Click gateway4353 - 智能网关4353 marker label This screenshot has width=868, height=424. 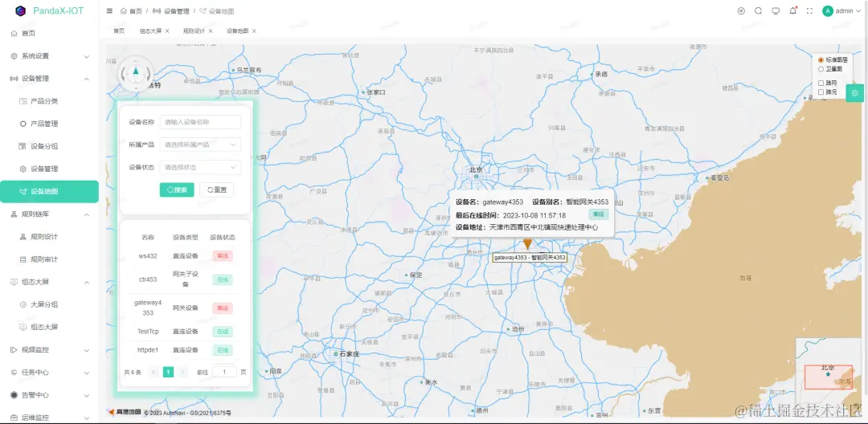coord(530,258)
